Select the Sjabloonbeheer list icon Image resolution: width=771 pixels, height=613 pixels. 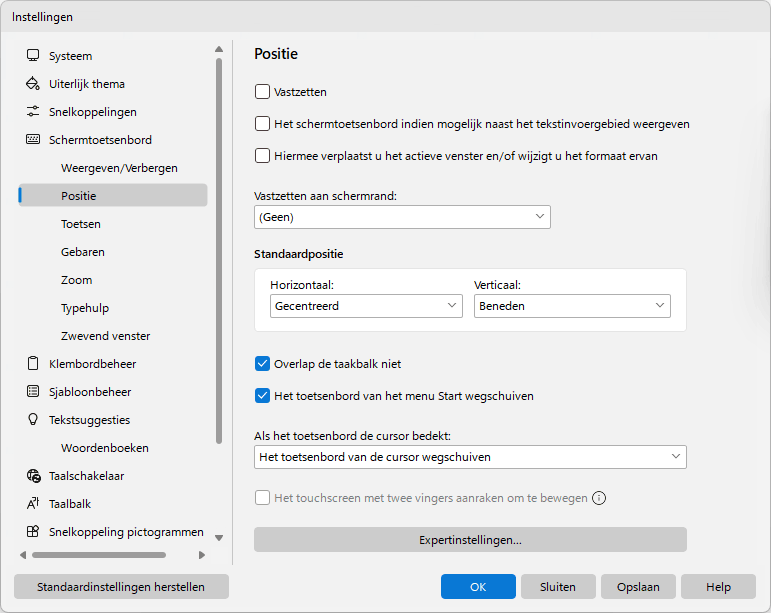(33, 392)
